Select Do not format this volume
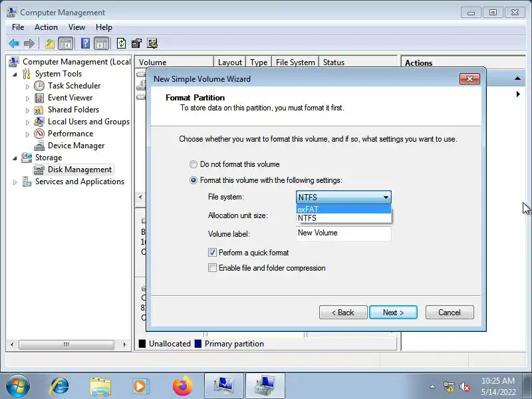The width and height of the screenshot is (532, 399). click(194, 164)
